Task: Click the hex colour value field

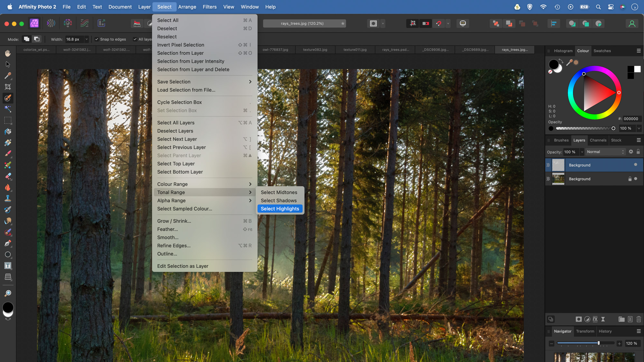Action: pyautogui.click(x=632, y=119)
